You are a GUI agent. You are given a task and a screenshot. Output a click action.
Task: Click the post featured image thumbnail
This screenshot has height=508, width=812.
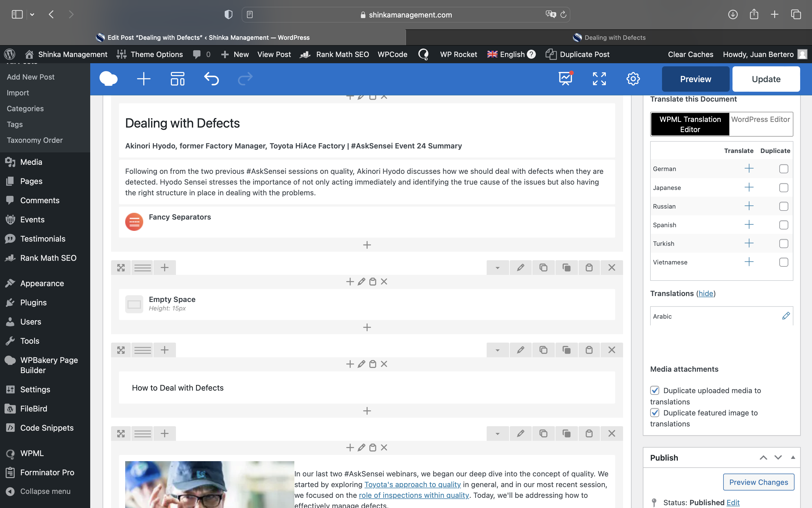209,484
